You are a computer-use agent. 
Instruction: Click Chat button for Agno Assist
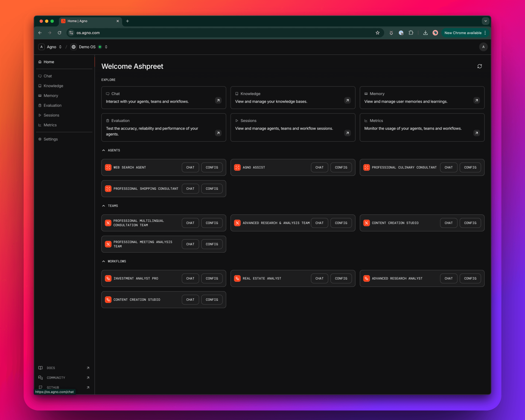pyautogui.click(x=319, y=167)
